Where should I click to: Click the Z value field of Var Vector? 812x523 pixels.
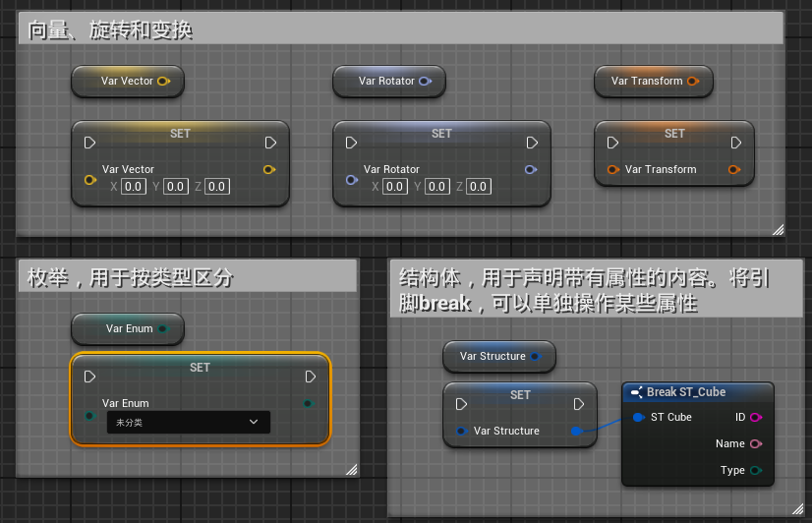(x=216, y=187)
